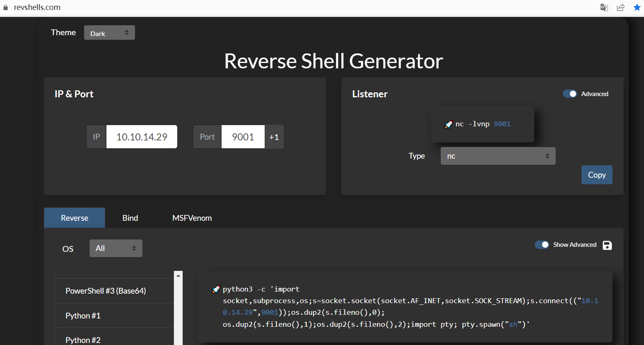Click the Reverse Shell Generator heading
The image size is (644, 345).
[x=333, y=61]
